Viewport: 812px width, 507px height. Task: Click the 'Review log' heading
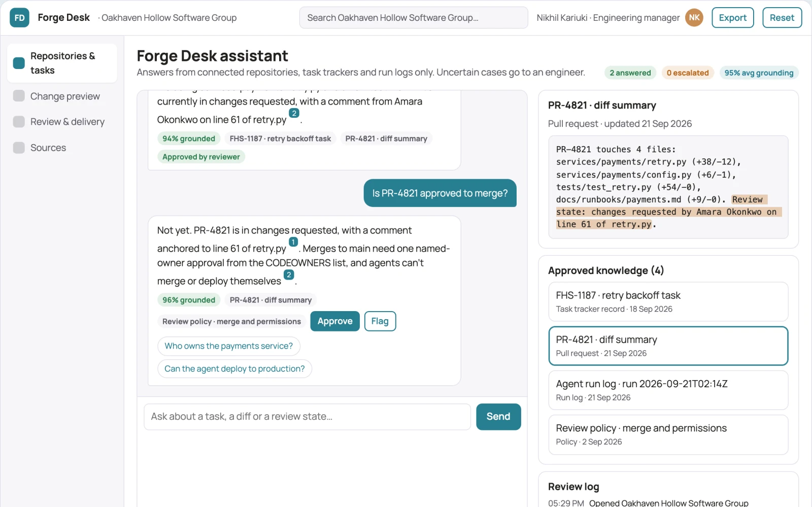coord(573,487)
